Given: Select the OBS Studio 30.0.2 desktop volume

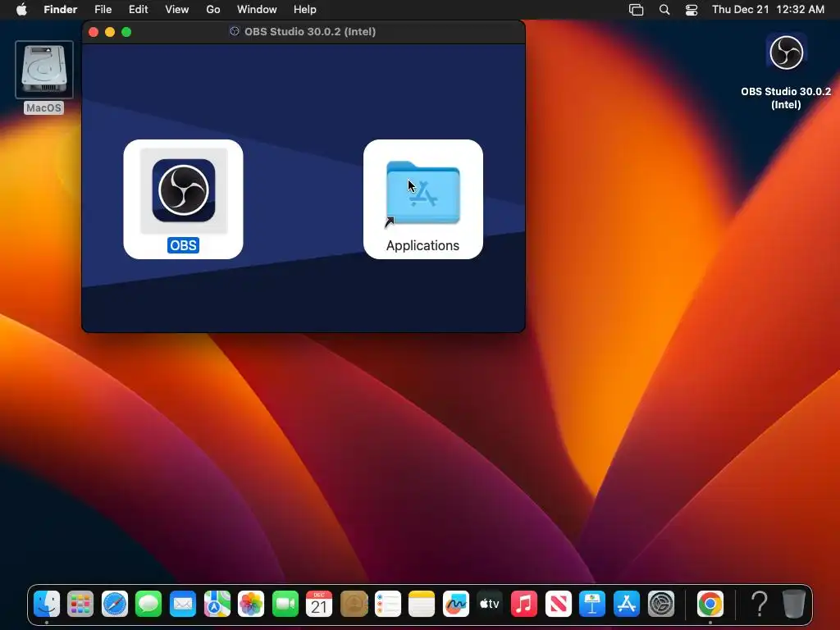Looking at the screenshot, I should (786, 52).
